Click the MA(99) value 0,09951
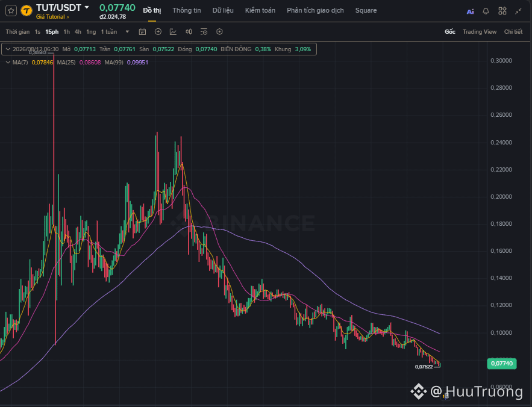This screenshot has width=532, height=407. (137, 63)
